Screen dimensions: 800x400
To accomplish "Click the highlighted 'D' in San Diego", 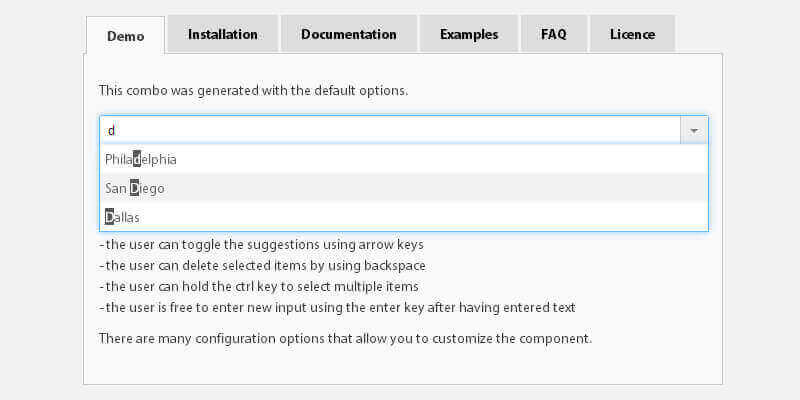I will pos(134,188).
